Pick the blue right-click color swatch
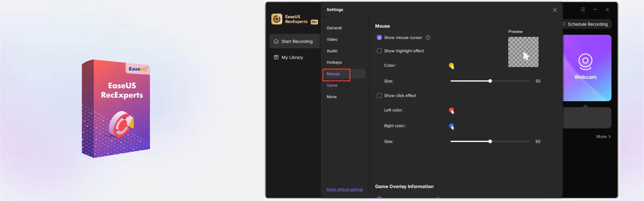This screenshot has width=644, height=201. [x=452, y=127]
